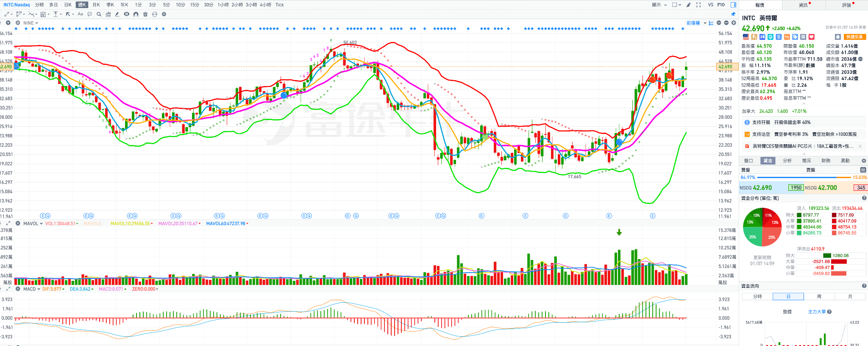Insert a comment bubble note
The image size is (868, 346).
[89, 14]
